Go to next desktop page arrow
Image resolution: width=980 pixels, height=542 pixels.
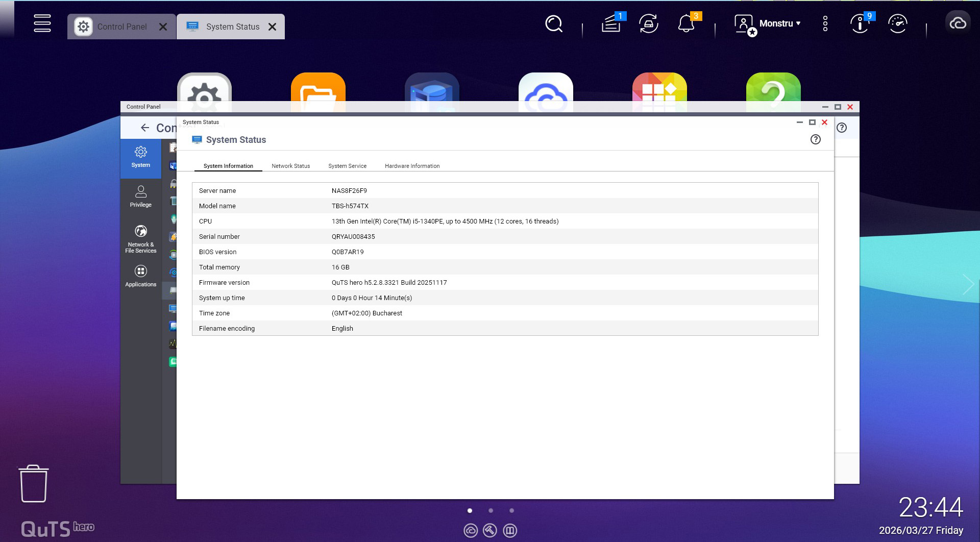click(x=968, y=284)
